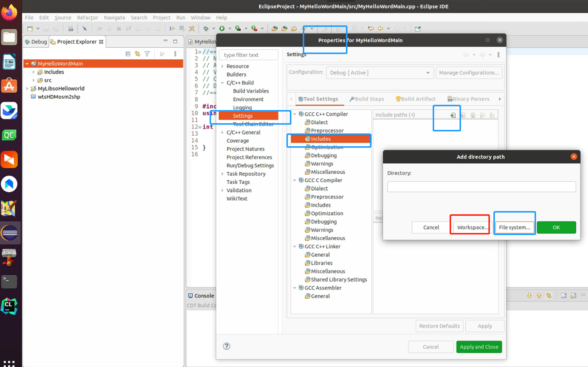The image size is (588, 367).
Task: Expand the MyLibsoHelloworld project
Action: (27, 88)
